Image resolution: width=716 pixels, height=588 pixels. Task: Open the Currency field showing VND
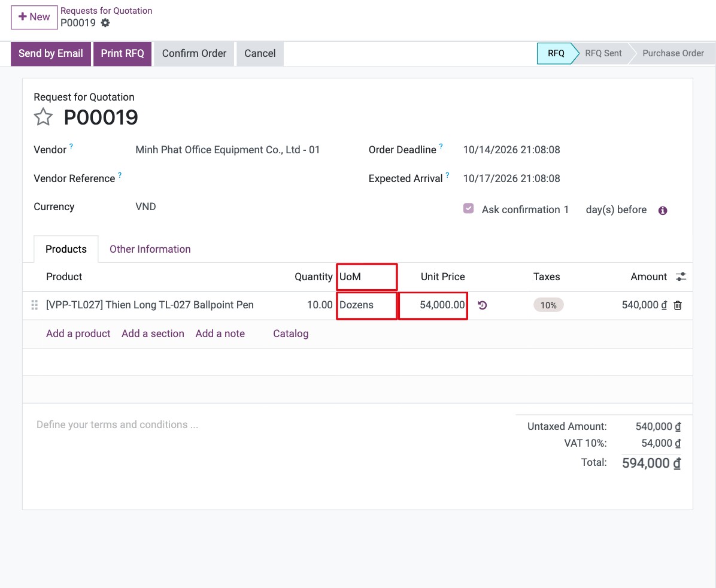(145, 207)
